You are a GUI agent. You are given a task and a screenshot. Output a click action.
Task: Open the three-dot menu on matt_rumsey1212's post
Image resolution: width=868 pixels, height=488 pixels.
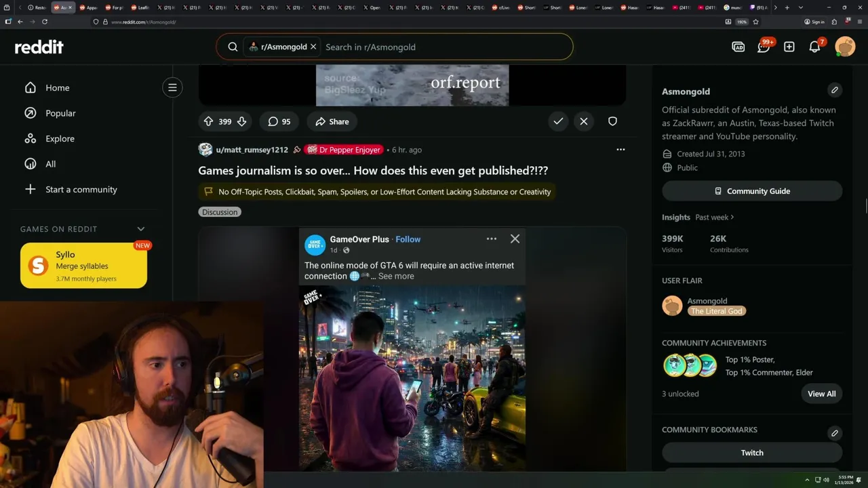tap(620, 149)
